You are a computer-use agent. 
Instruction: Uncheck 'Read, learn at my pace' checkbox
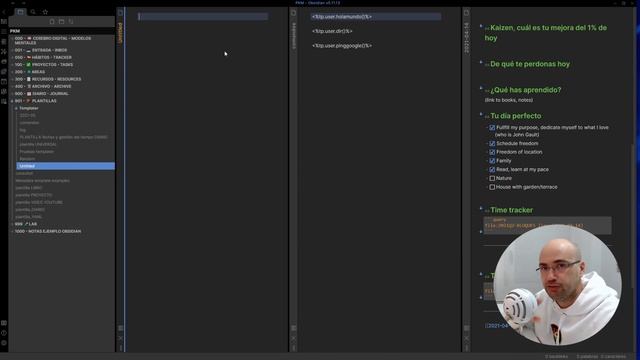(492, 170)
